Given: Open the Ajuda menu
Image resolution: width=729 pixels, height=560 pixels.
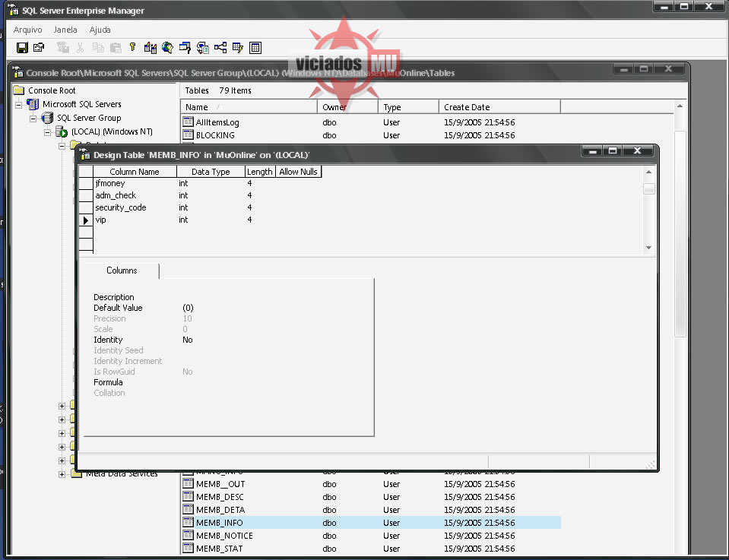Looking at the screenshot, I should point(100,30).
